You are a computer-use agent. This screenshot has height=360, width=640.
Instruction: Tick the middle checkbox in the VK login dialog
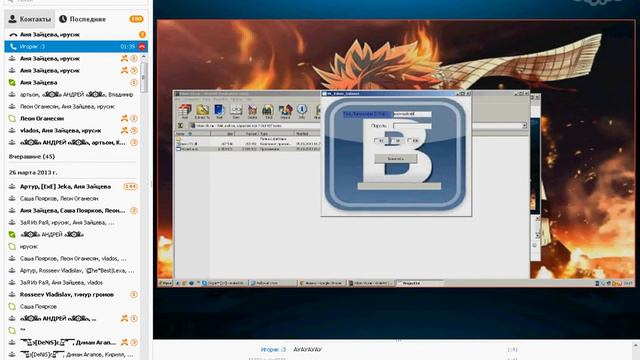click(393, 140)
